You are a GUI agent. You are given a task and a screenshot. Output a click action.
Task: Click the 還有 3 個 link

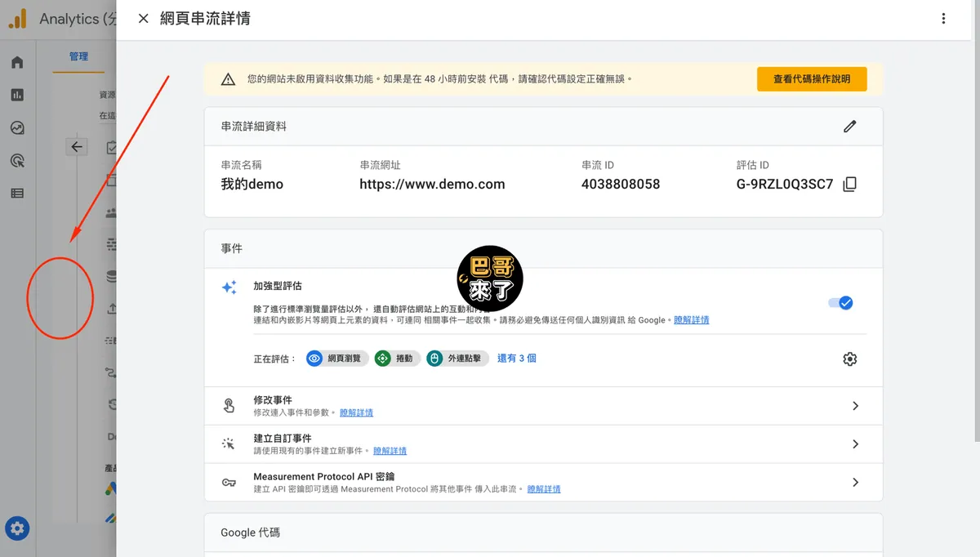click(517, 359)
